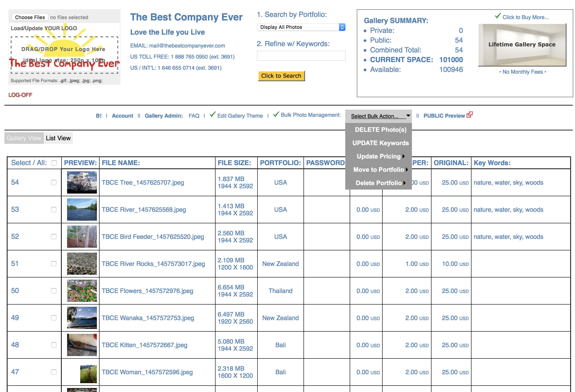This screenshot has height=392, width=575.
Task: Collapse the Select Bulk Action dropdown
Action: (378, 116)
